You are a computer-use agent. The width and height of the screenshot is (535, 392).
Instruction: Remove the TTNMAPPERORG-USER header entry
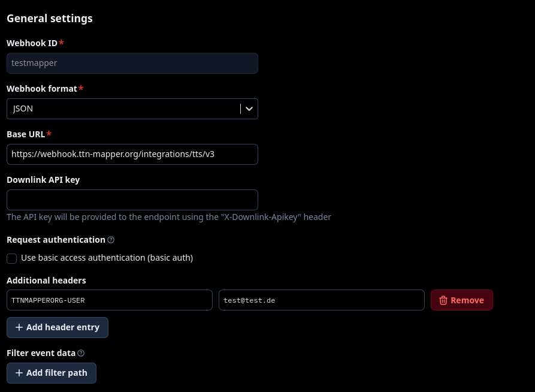click(x=462, y=300)
